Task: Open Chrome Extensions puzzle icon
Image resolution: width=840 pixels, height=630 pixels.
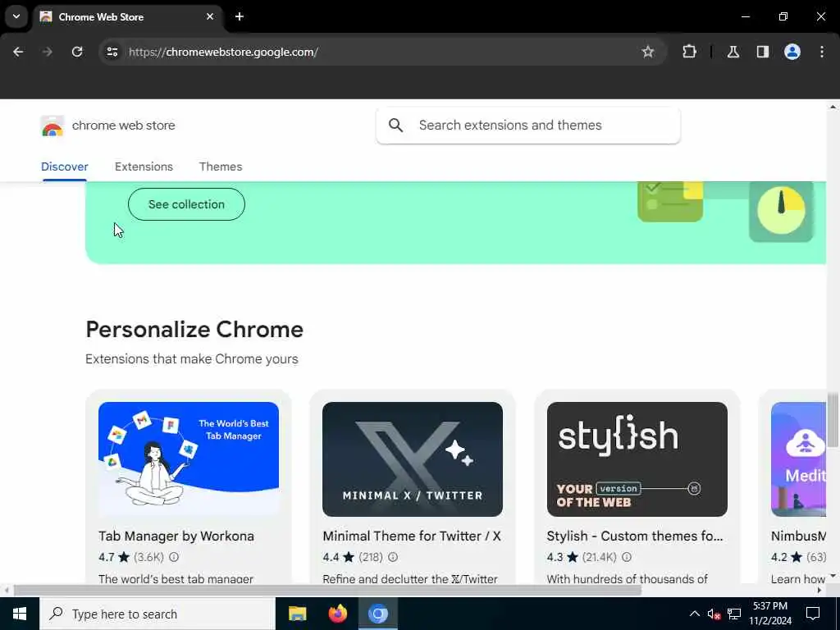Action: (689, 52)
